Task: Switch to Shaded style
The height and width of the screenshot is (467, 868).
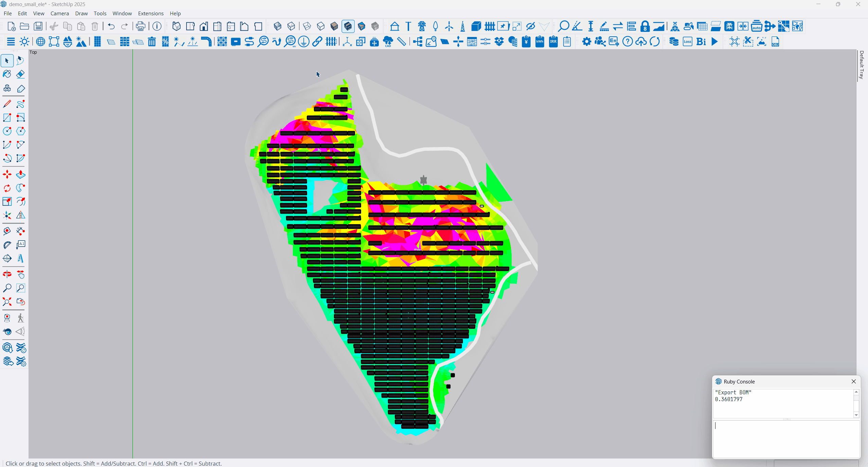Action: [334, 26]
